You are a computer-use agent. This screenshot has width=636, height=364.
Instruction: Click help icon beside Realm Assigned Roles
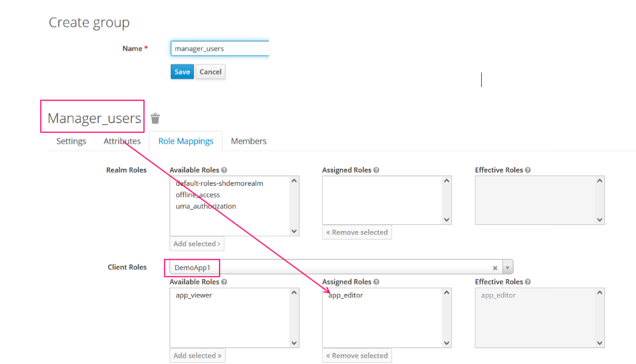377,170
